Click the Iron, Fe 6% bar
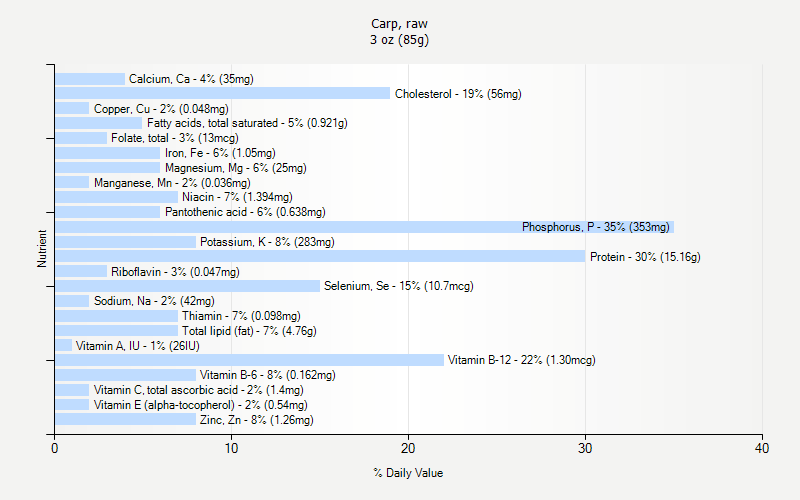Screen dimensions: 800x500 [x=108, y=153]
